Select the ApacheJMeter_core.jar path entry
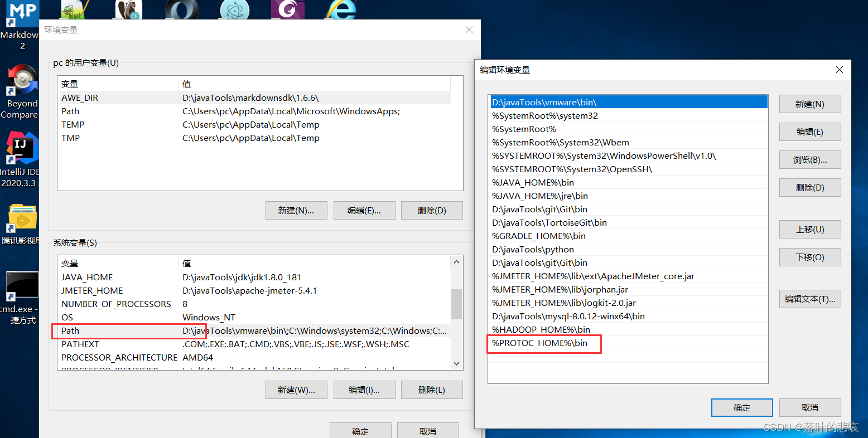 coord(629,276)
